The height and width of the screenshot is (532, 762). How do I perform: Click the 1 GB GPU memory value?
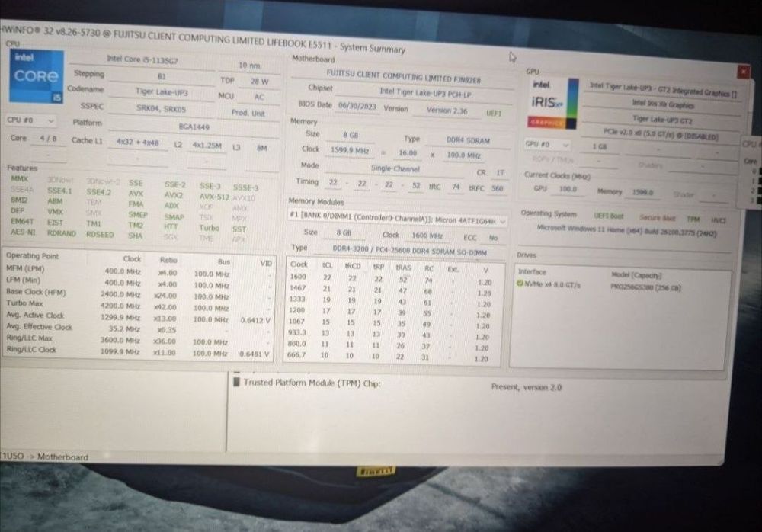[599, 146]
